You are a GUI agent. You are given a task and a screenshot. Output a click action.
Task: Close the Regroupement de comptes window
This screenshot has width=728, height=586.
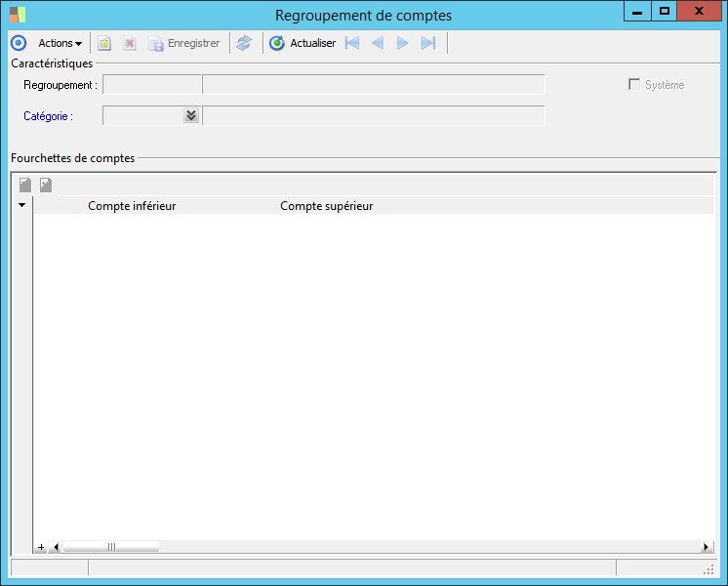tap(699, 11)
